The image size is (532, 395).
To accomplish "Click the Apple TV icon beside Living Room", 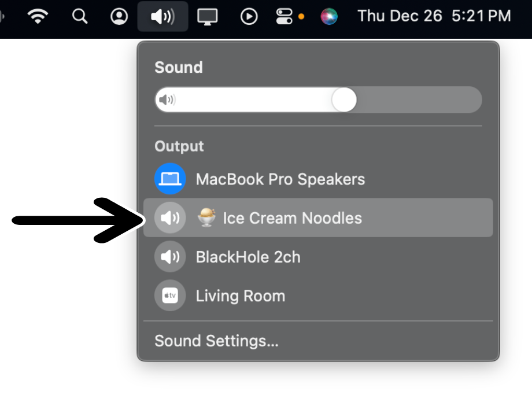I will pos(169,295).
